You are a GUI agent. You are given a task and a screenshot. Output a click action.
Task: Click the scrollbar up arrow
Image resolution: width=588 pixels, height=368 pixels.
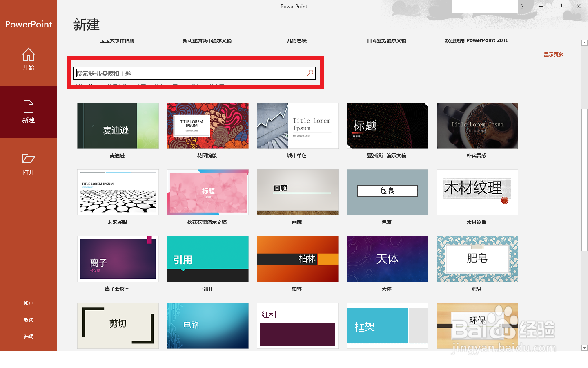(584, 43)
